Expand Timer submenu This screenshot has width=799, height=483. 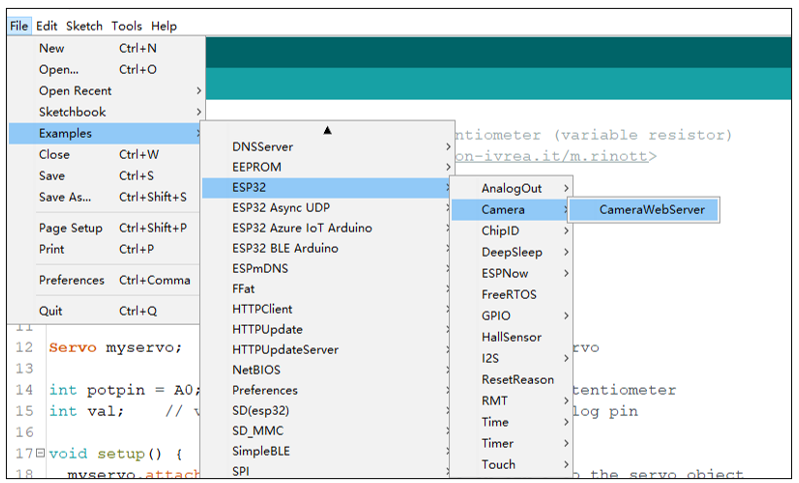click(512, 444)
